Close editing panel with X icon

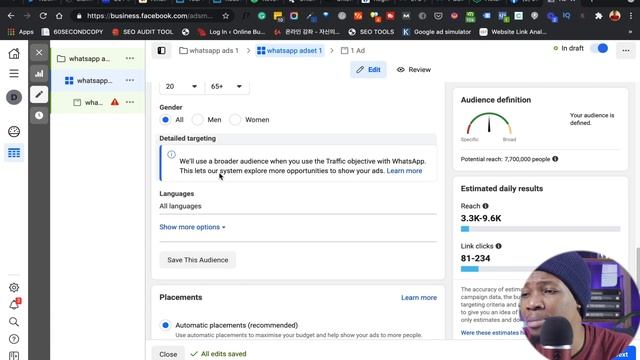[39, 53]
